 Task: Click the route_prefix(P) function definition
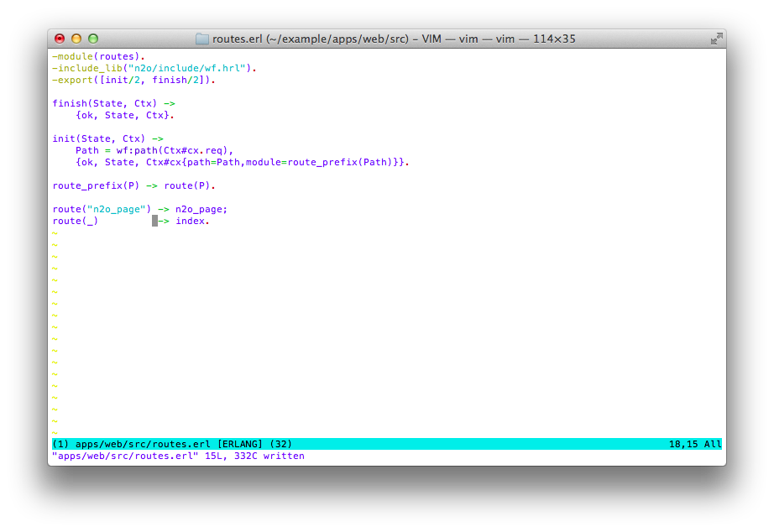pos(96,185)
